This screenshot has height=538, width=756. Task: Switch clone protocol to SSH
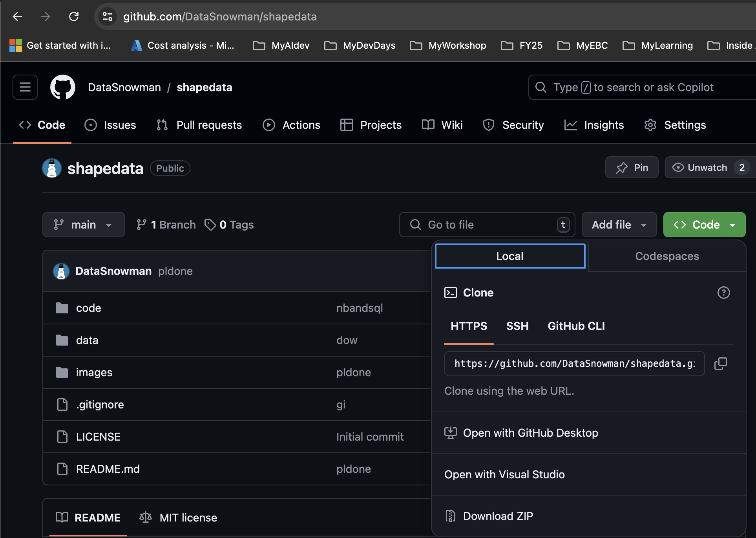pos(517,326)
